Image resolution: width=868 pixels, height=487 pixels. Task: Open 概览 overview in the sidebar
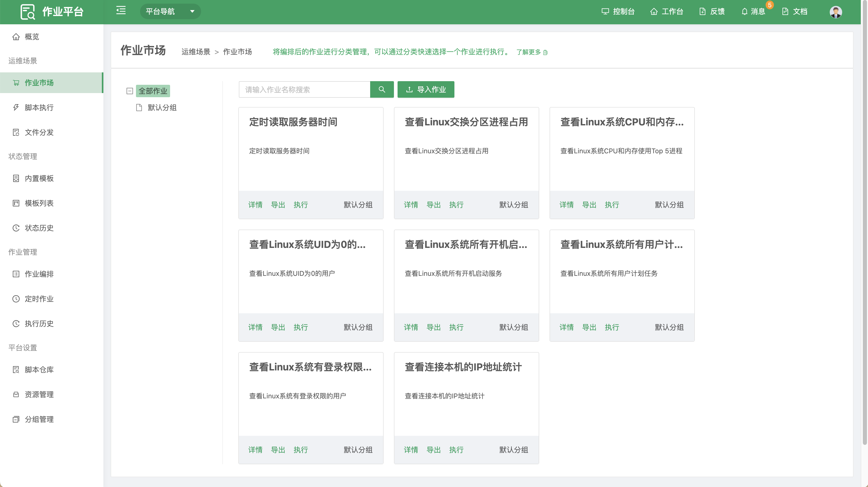pyautogui.click(x=51, y=37)
